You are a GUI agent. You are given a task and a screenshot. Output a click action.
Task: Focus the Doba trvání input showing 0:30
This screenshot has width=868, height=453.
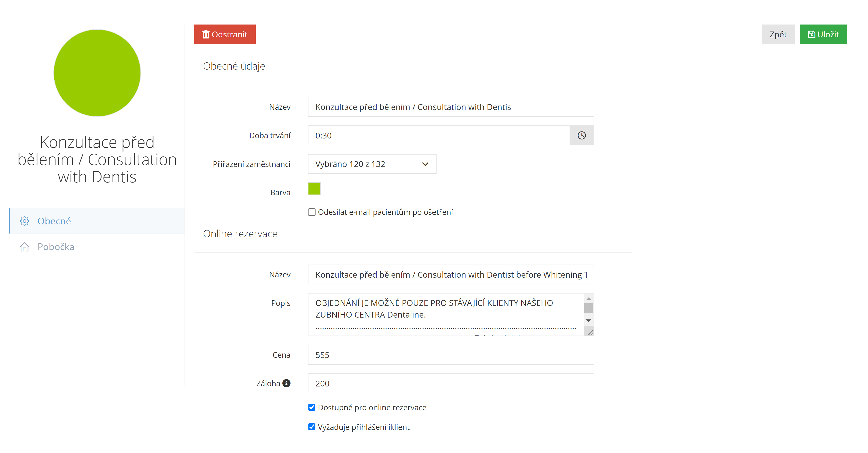pyautogui.click(x=438, y=135)
